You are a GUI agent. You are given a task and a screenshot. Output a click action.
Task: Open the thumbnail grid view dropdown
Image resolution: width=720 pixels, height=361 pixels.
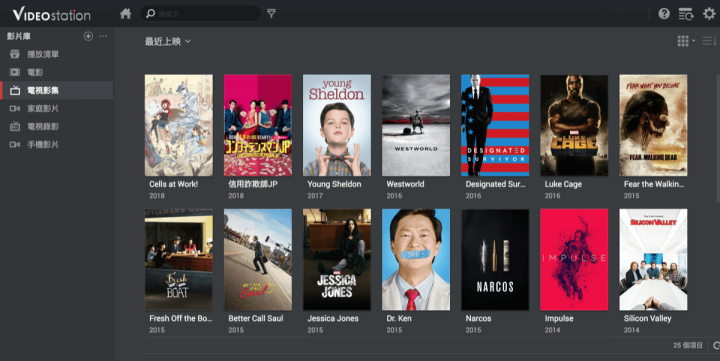pyautogui.click(x=686, y=41)
